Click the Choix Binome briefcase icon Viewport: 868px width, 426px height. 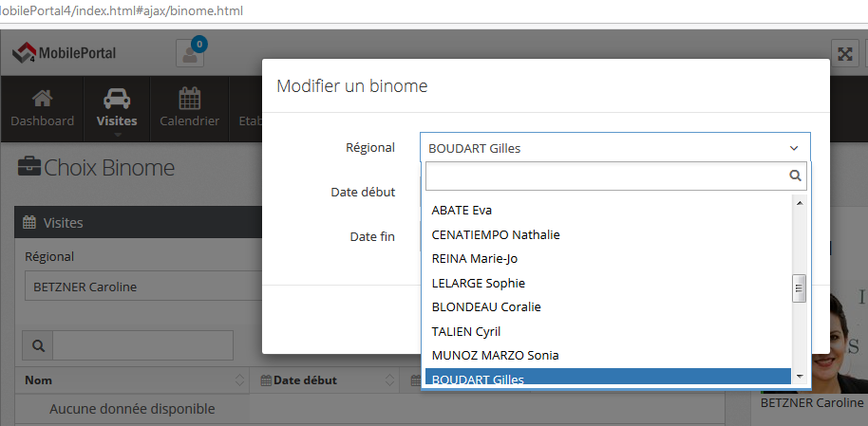point(29,168)
